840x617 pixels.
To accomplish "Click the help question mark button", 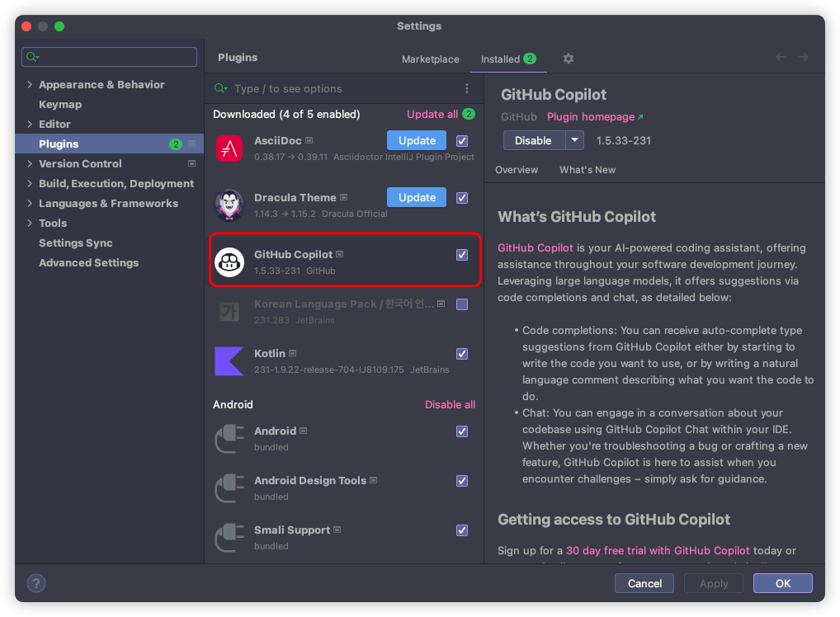I will click(x=36, y=583).
